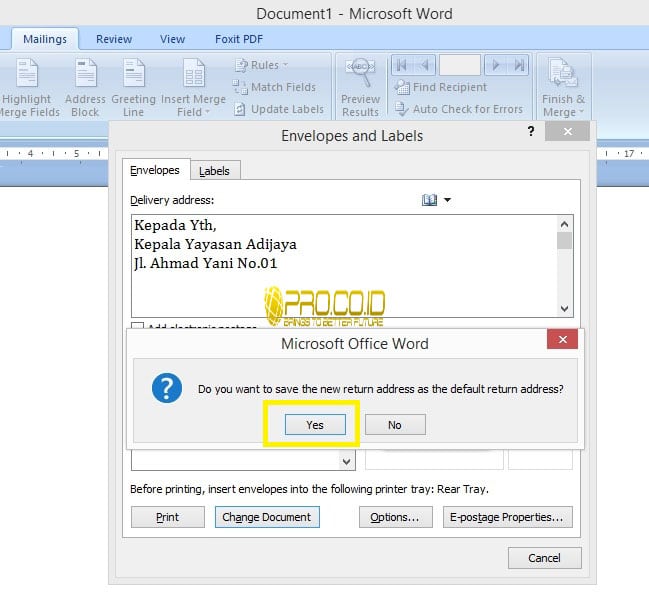Open the Foxit PDF tab
Image resolution: width=649 pixels, height=610 pixels.
point(239,39)
